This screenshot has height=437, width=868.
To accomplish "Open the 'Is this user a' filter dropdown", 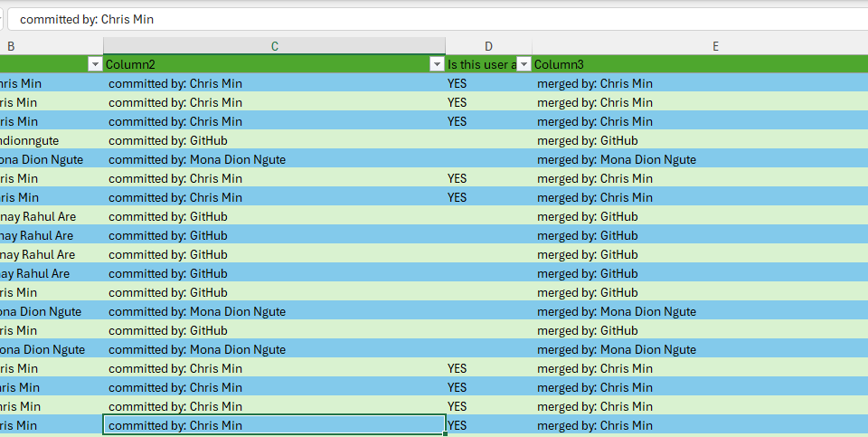I will point(524,64).
